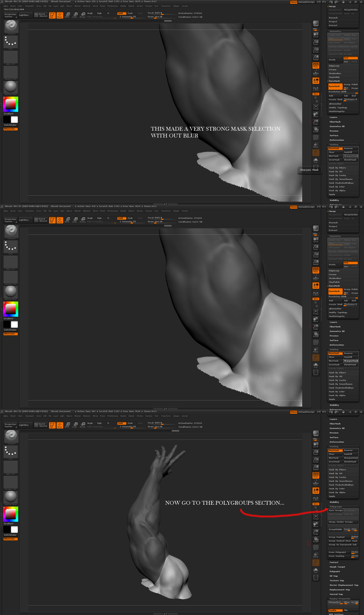
Task: Open the Standard brush thumbnail in the top screenshot
Action: pos(11,27)
